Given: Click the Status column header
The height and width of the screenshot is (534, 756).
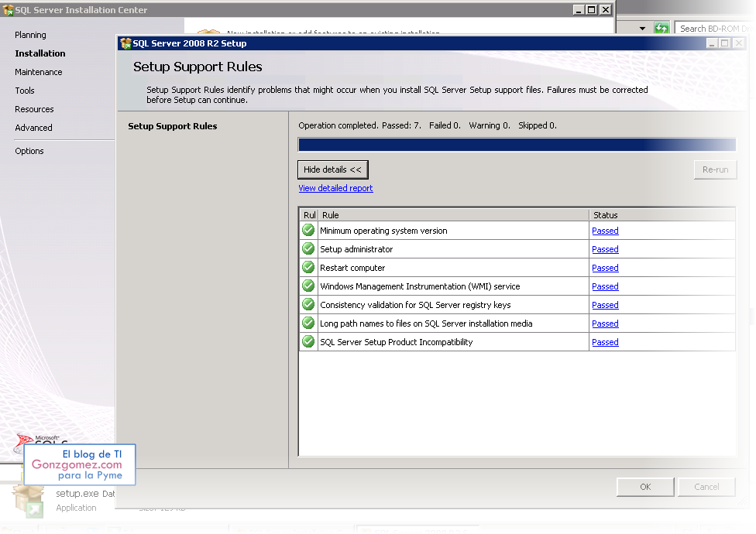Looking at the screenshot, I should [662, 215].
